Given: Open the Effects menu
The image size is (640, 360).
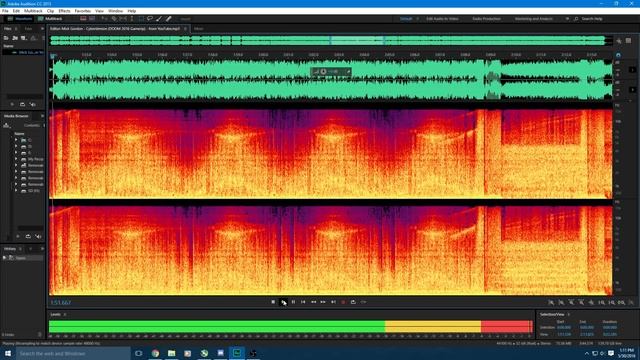Looking at the screenshot, I should click(64, 11).
